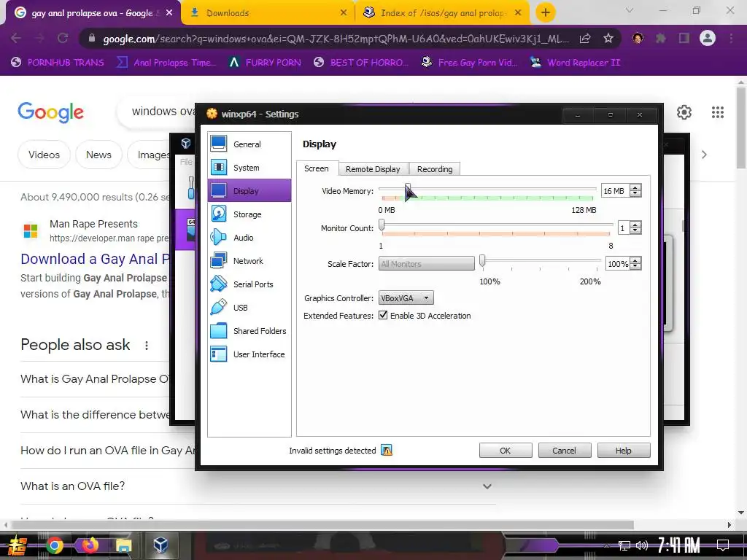Click the Scale Factor slider handle
The width and height of the screenshot is (747, 560).
[x=482, y=260]
